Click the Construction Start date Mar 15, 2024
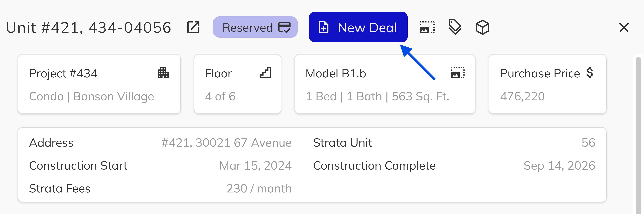Screen dimensions: 644x214 click(255, 166)
